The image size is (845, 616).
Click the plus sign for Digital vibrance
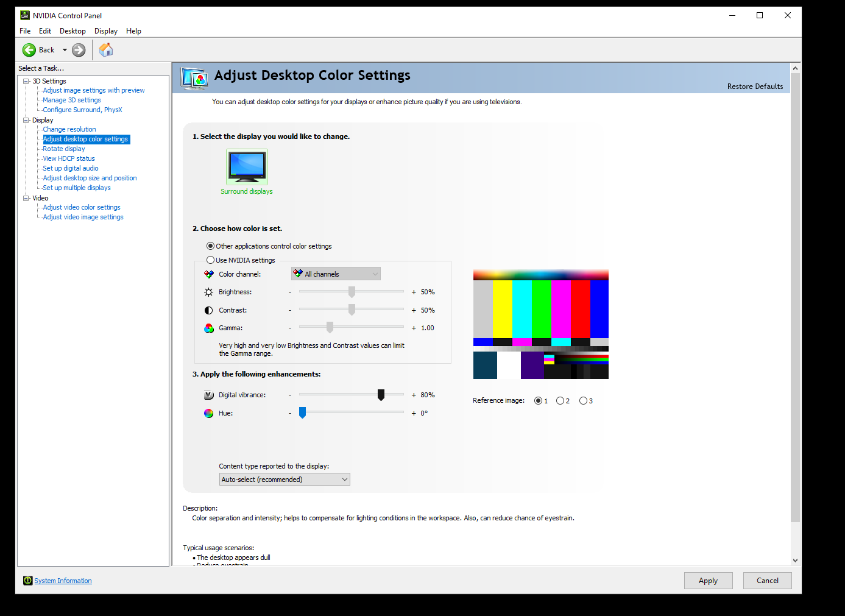pyautogui.click(x=414, y=395)
